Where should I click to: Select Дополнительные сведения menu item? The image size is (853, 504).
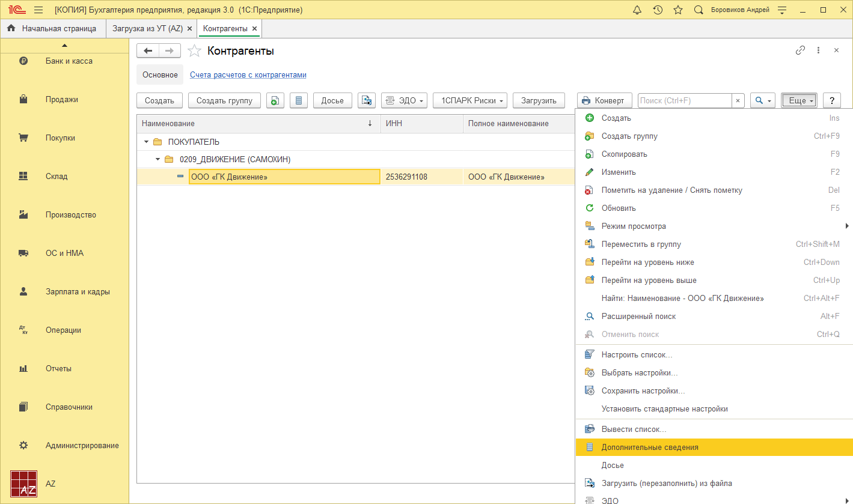(650, 447)
